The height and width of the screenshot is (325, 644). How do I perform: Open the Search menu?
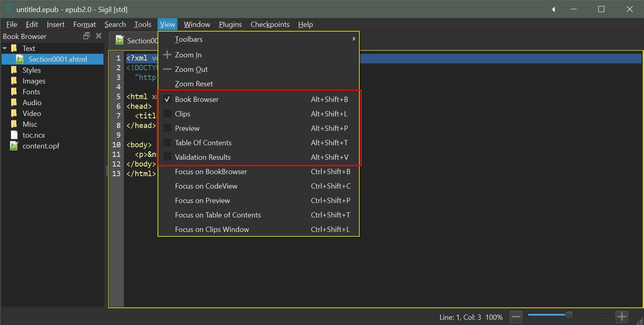(115, 24)
